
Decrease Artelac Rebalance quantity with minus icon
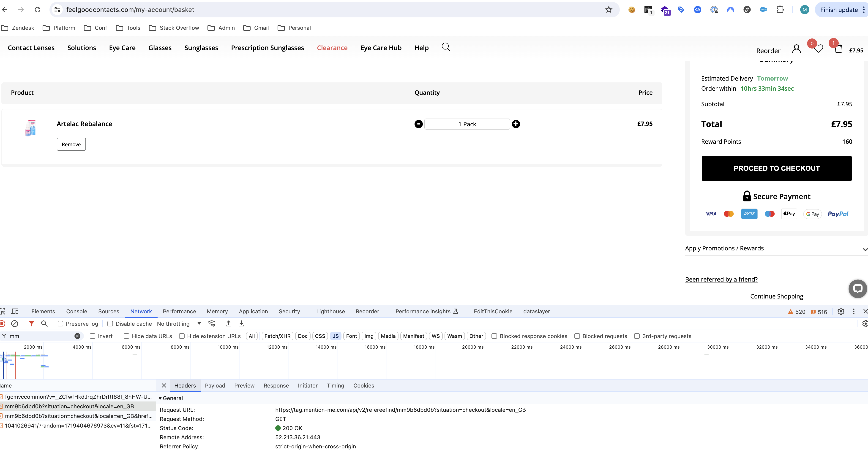(418, 124)
